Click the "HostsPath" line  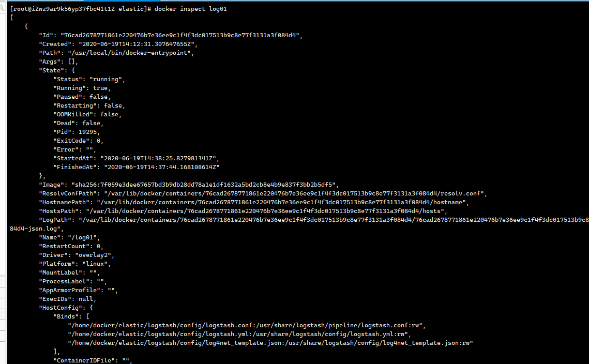click(243, 211)
